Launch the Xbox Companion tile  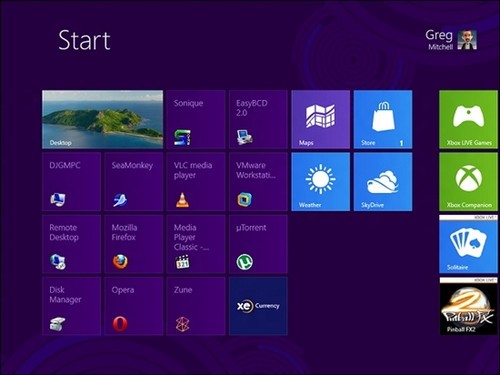click(x=469, y=182)
